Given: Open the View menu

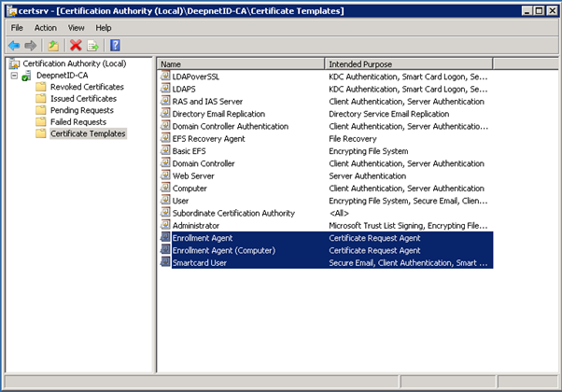Looking at the screenshot, I should click(76, 28).
